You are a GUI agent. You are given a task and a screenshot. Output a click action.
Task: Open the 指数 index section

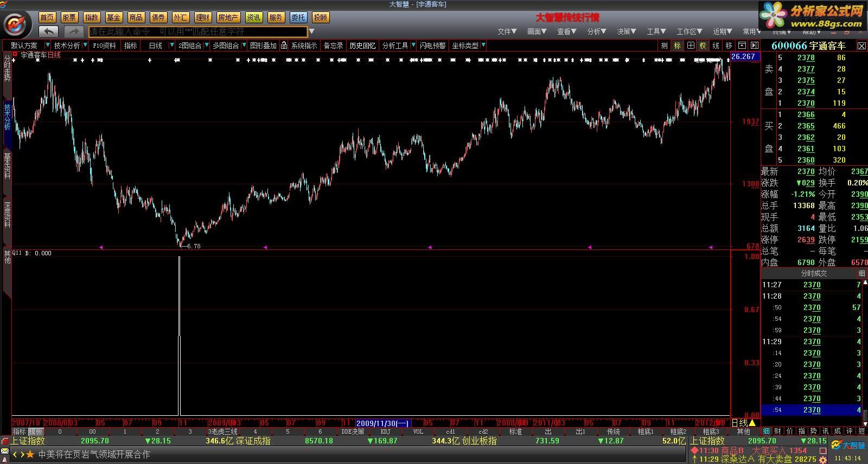(92, 17)
